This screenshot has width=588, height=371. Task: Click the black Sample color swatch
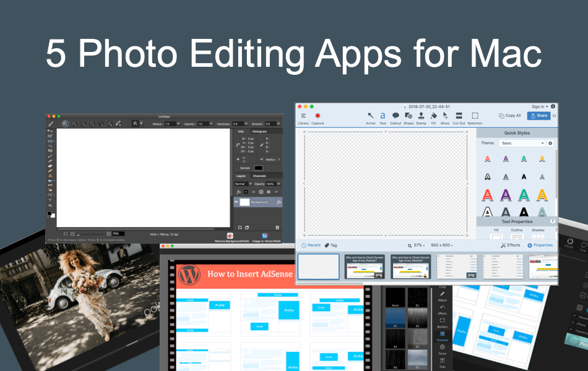click(x=258, y=168)
